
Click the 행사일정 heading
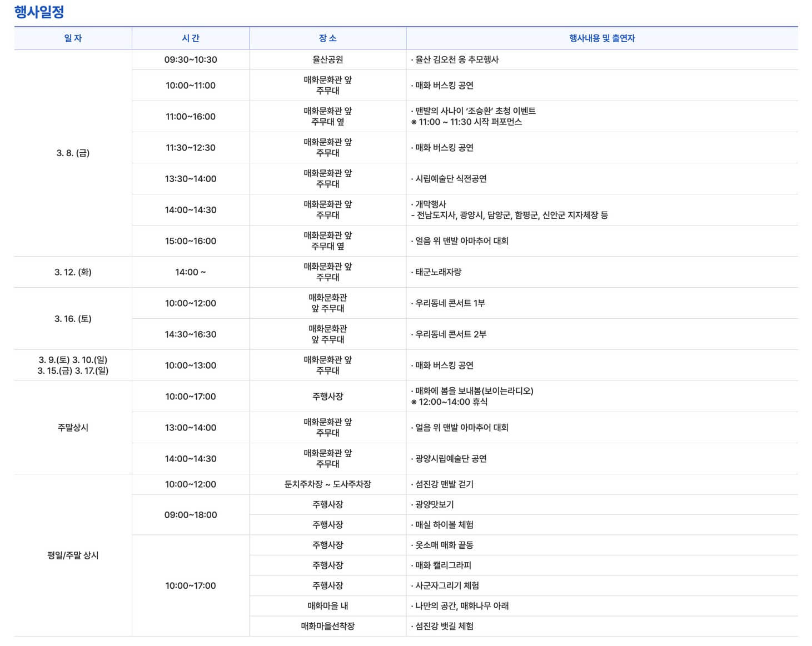pyautogui.click(x=39, y=12)
